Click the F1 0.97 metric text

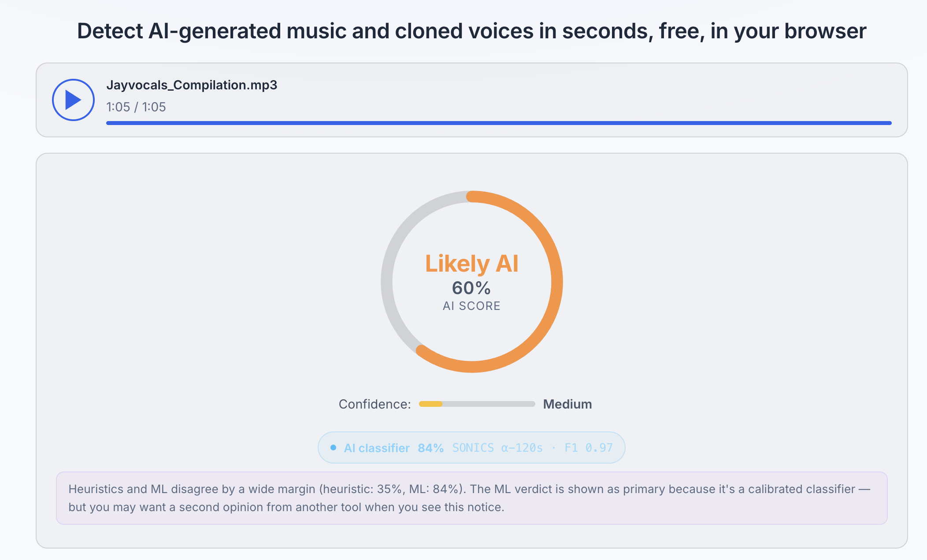click(589, 448)
